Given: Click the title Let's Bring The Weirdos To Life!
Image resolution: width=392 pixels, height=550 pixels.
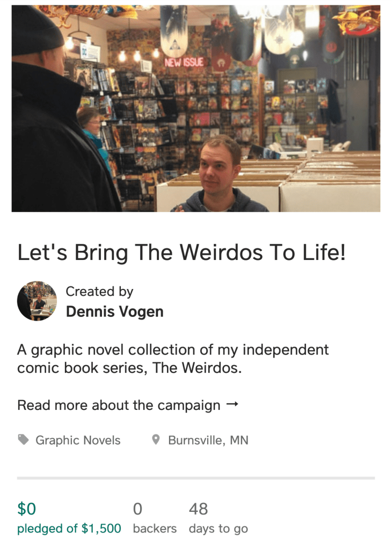Looking at the screenshot, I should [x=182, y=252].
